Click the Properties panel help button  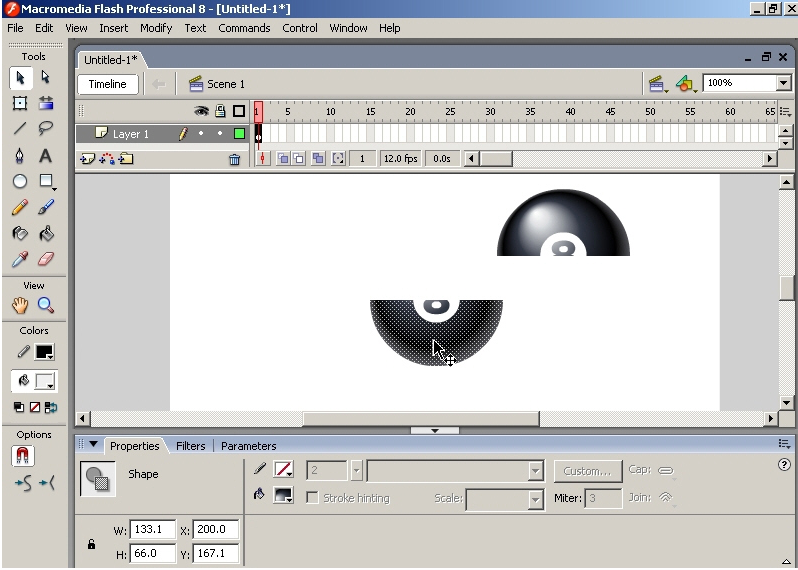pyautogui.click(x=784, y=464)
